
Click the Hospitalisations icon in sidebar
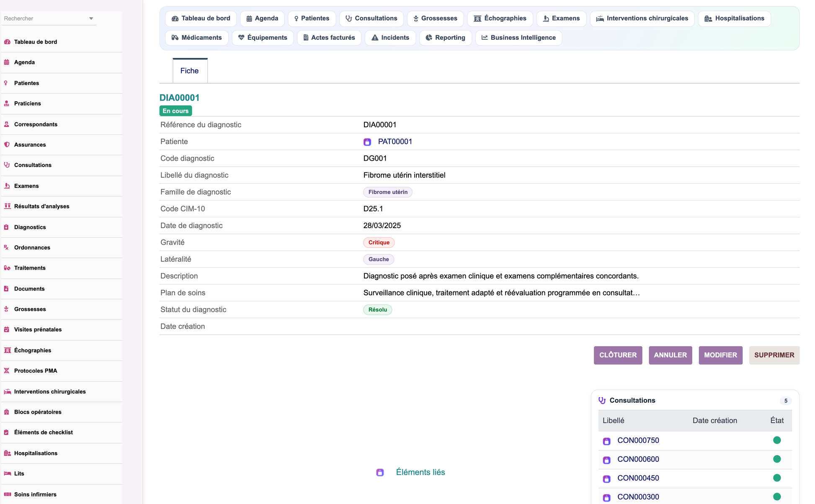(x=8, y=453)
